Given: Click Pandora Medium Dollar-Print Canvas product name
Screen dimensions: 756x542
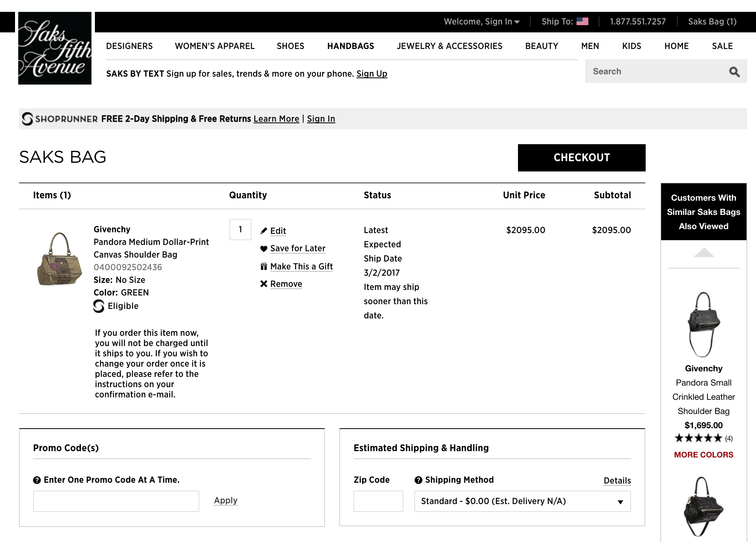Looking at the screenshot, I should coord(151,248).
